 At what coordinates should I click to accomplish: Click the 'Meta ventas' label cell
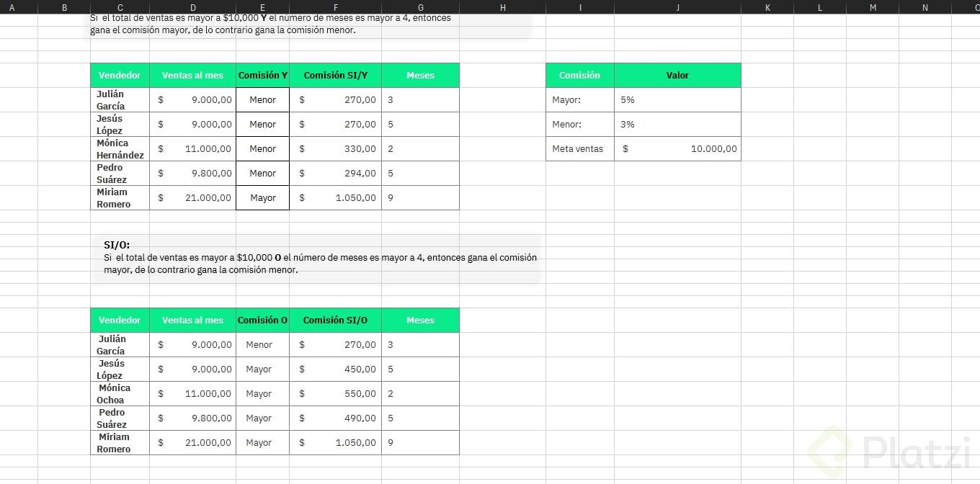click(580, 149)
